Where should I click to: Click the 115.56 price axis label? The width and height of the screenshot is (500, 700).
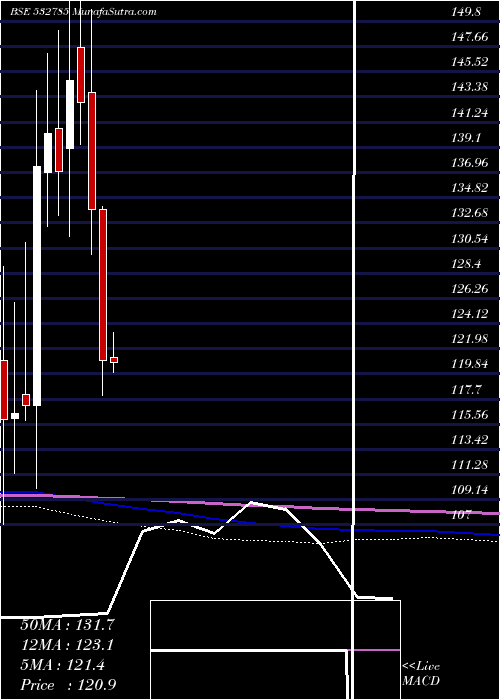point(469,415)
